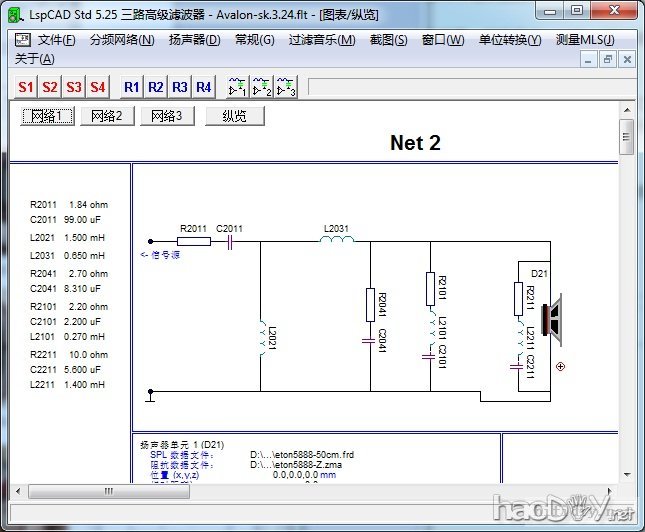The height and width of the screenshot is (532, 645).
Task: Select the R2 toolbar icon
Action: point(156,87)
